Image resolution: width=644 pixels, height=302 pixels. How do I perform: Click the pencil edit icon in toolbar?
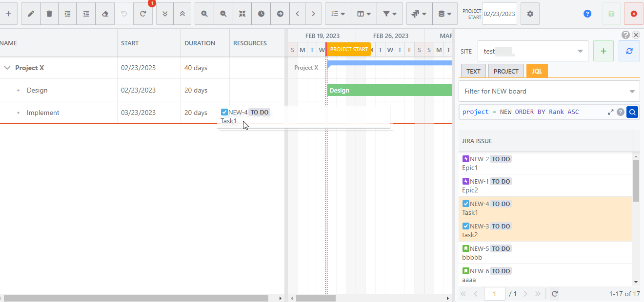click(x=31, y=14)
